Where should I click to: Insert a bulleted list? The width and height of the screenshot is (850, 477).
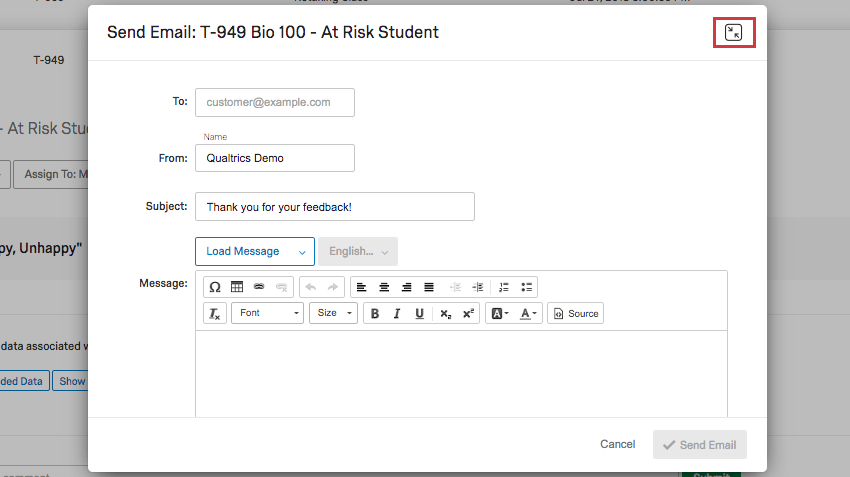(x=527, y=287)
